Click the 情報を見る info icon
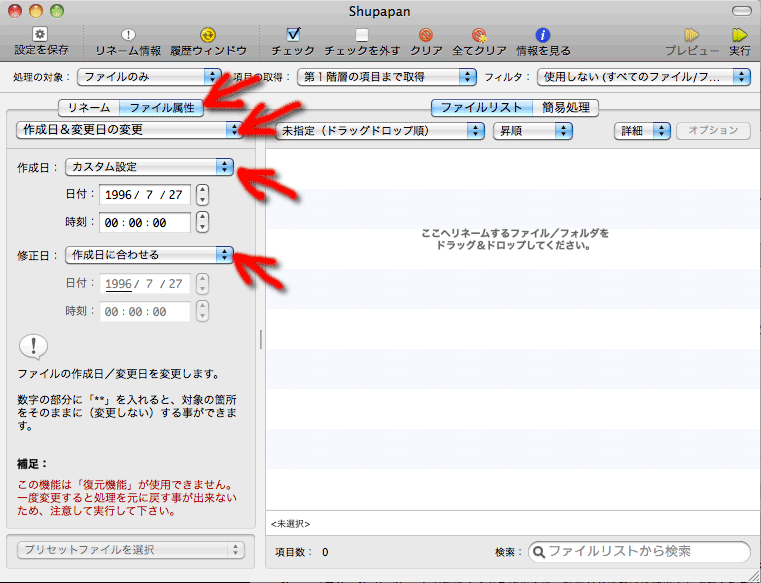This screenshot has width=761, height=583. [x=543, y=34]
